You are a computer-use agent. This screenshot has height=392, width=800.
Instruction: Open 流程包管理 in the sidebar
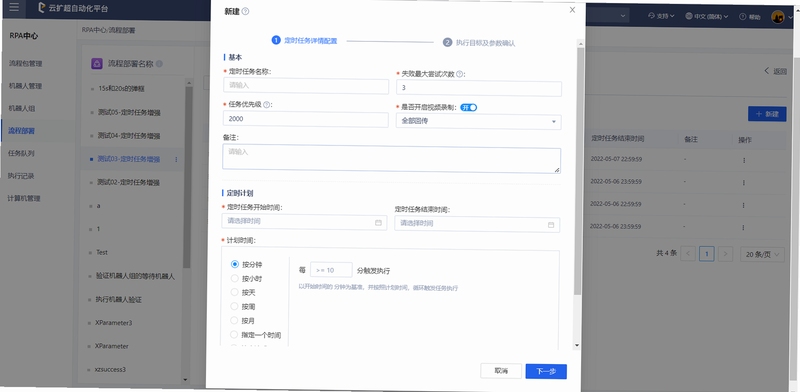coord(25,64)
